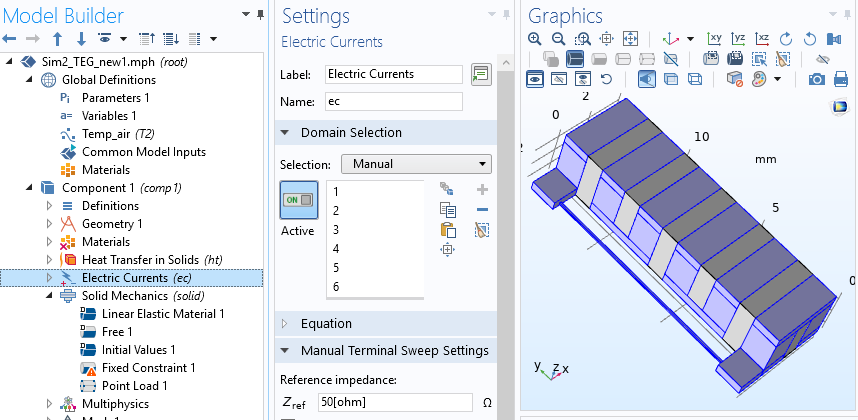Toggle wireframe rendering in Graphics toolbar

(693, 78)
